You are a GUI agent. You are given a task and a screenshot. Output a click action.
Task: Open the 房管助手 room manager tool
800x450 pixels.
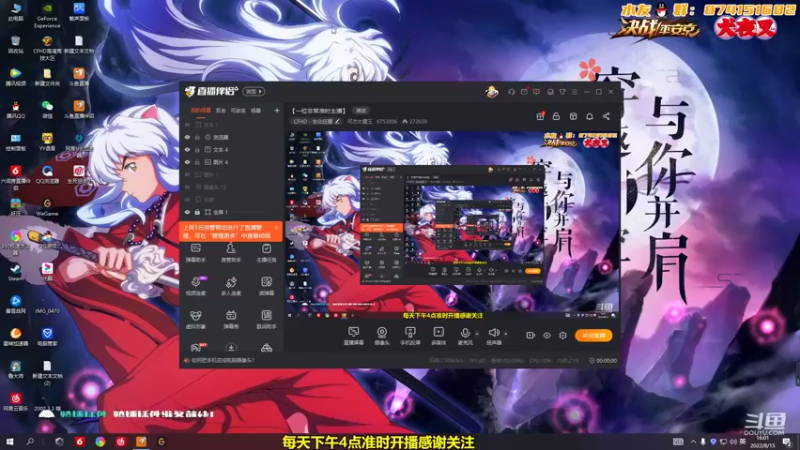coord(231,253)
